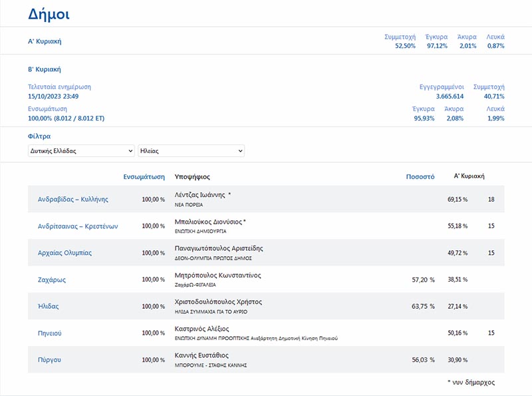View results for Ήλιδας municipality
Viewport: 532px width, 396px height.
coord(49,306)
